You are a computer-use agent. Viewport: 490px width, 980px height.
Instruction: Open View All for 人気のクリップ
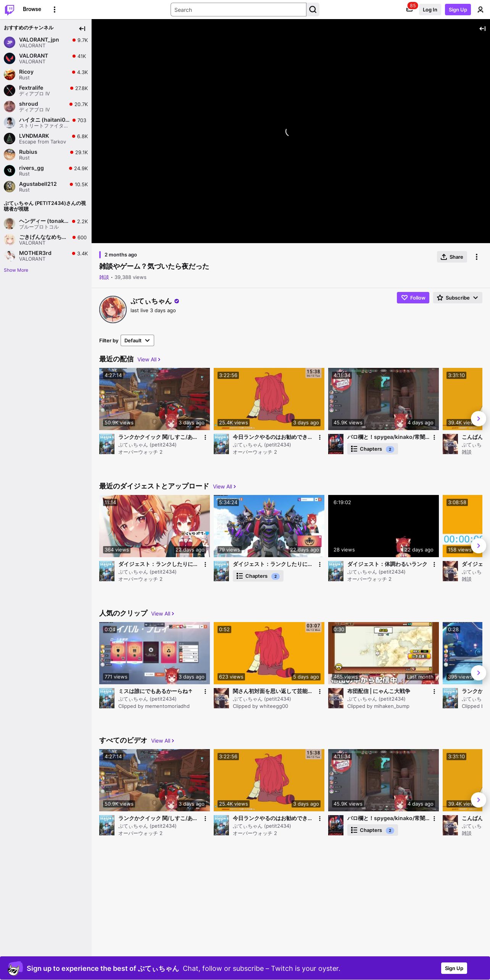[163, 614]
